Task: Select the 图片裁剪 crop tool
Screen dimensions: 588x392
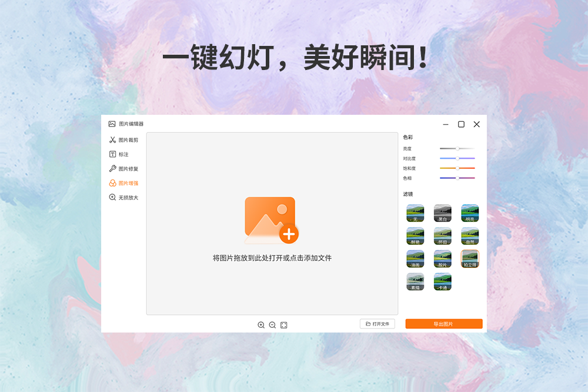Action: pos(123,139)
